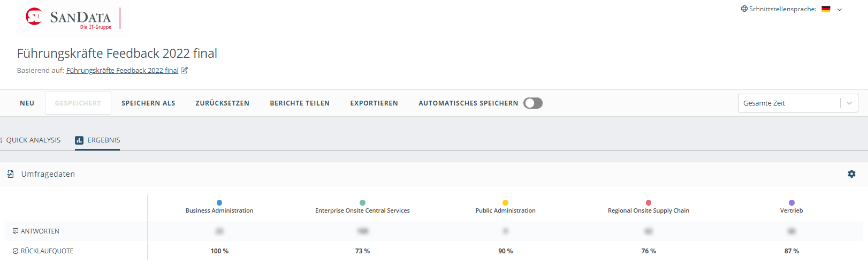
Task: Click the RÜCKLAUFQUOTE row label
Action: [47, 251]
